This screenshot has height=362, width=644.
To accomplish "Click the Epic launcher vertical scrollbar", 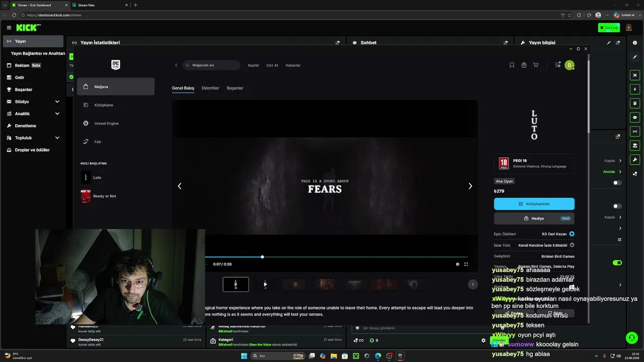I will pos(588,93).
